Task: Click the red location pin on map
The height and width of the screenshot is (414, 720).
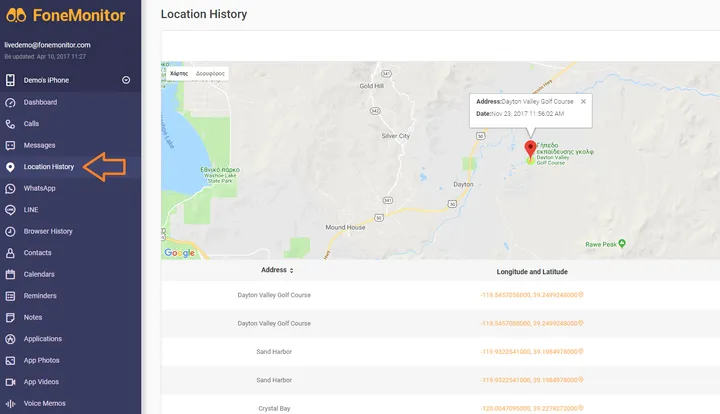Action: [x=530, y=151]
